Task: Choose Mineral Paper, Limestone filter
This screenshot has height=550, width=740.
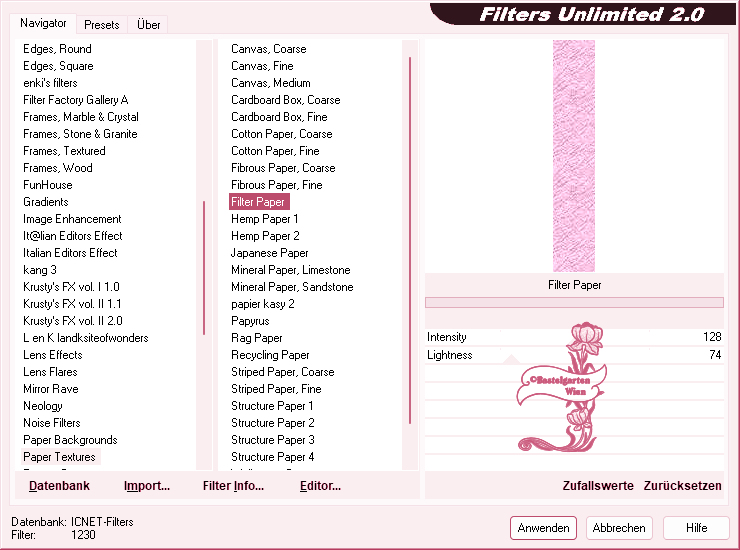Action: tap(291, 270)
